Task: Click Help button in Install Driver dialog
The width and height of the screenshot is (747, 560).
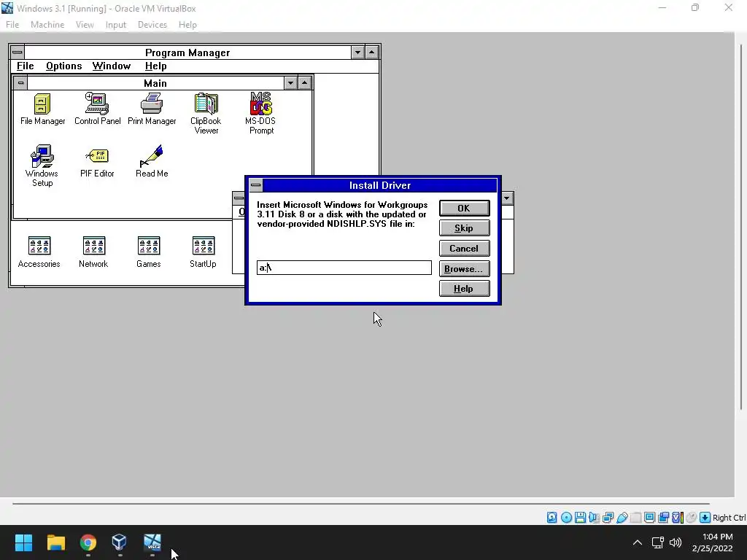Action: 464,289
